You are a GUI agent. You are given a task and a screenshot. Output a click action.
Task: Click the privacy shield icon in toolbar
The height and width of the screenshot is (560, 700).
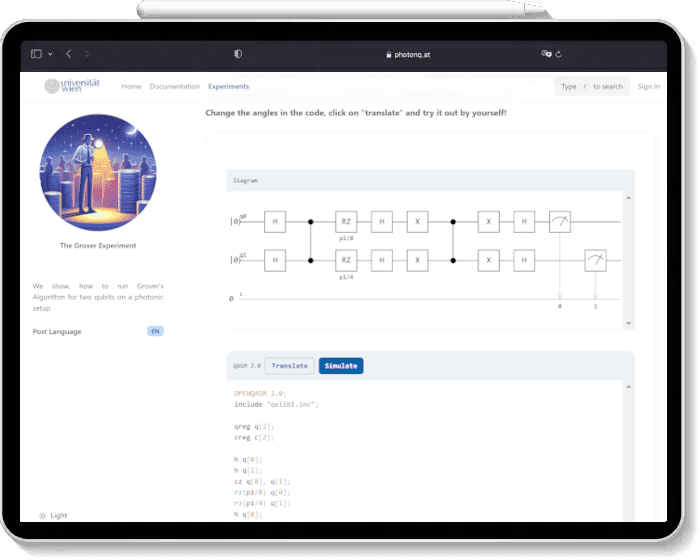point(238,54)
